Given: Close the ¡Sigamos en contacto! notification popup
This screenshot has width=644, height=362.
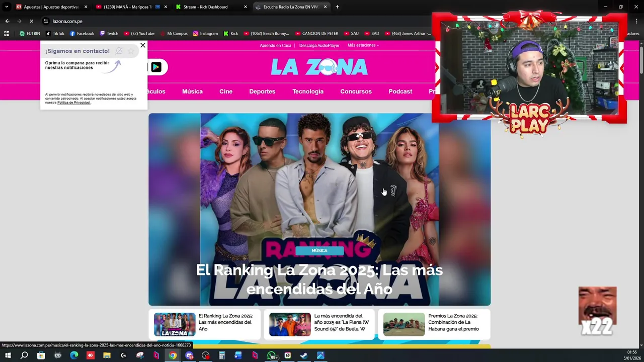Looking at the screenshot, I should click(143, 45).
